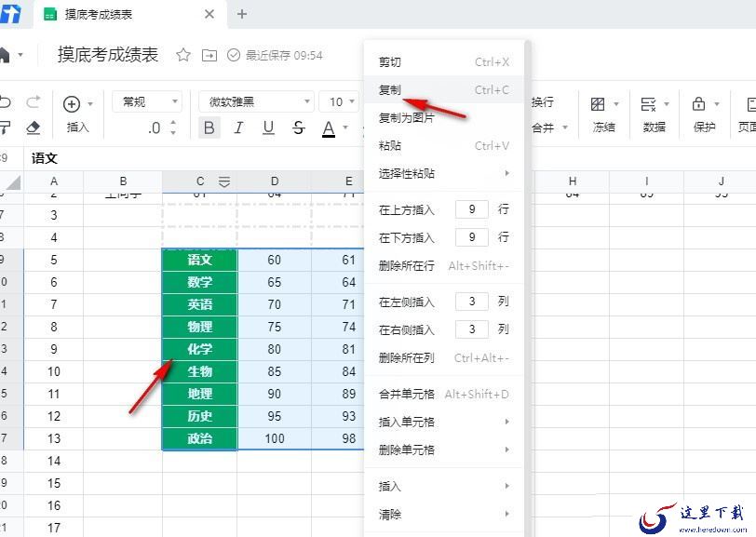This screenshot has height=537, width=756.
Task: Click the select-all corner triangle
Action: pyautogui.click(x=13, y=182)
